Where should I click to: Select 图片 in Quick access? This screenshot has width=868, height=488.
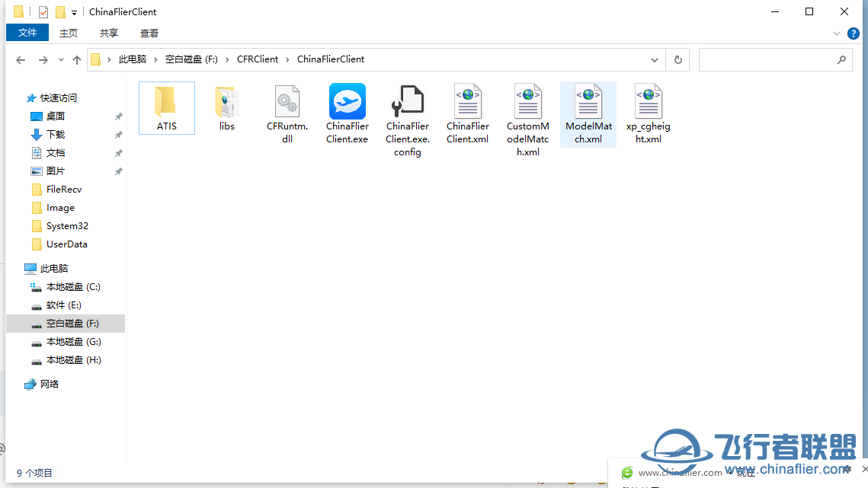tap(56, 171)
